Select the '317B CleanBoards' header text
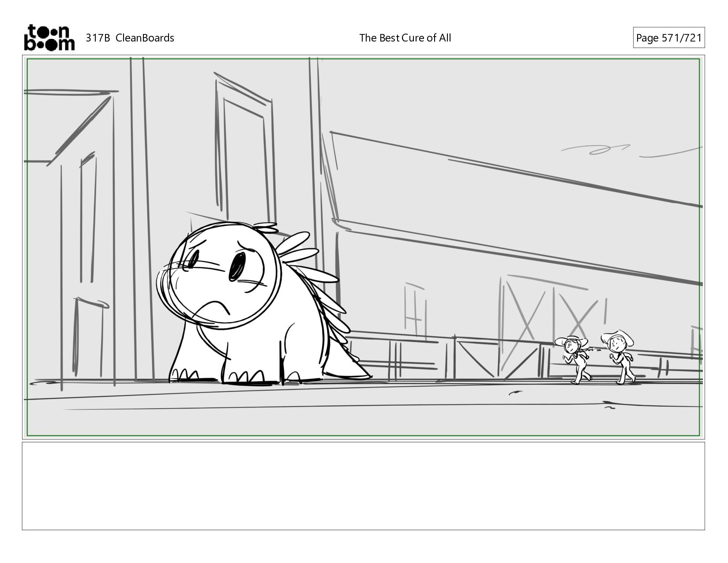The width and height of the screenshot is (728, 563). 130,38
